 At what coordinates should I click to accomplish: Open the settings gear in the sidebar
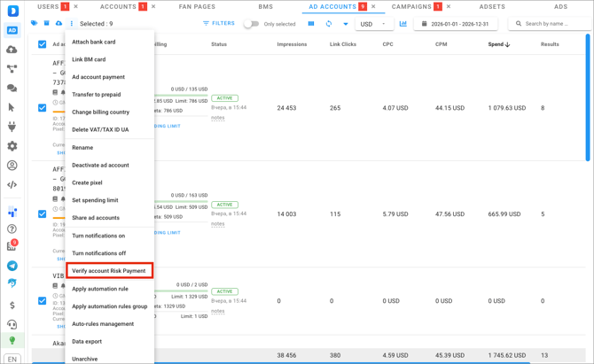pyautogui.click(x=12, y=146)
